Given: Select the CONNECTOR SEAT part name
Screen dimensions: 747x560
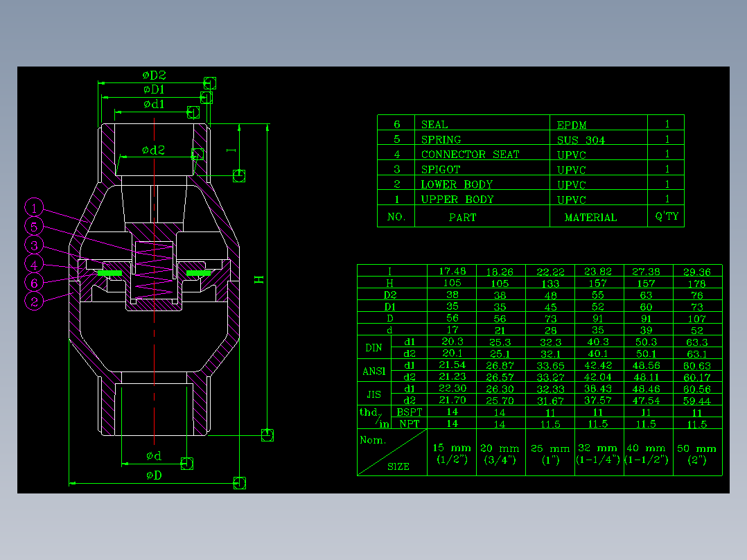Looking at the screenshot, I should [471, 155].
